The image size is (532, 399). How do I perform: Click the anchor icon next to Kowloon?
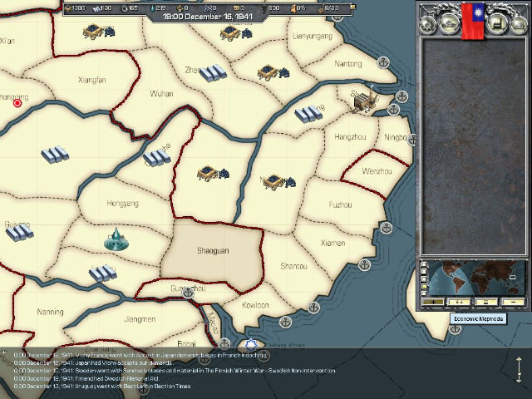(283, 321)
